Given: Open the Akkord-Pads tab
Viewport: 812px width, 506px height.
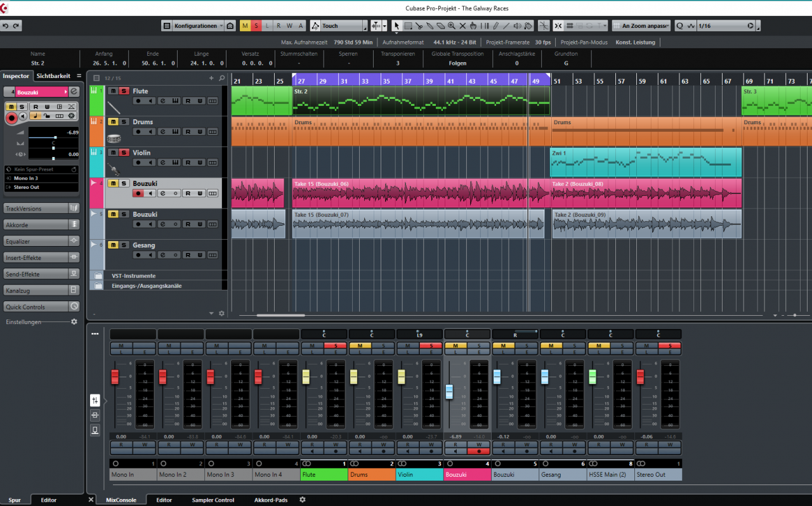Looking at the screenshot, I should (x=271, y=500).
